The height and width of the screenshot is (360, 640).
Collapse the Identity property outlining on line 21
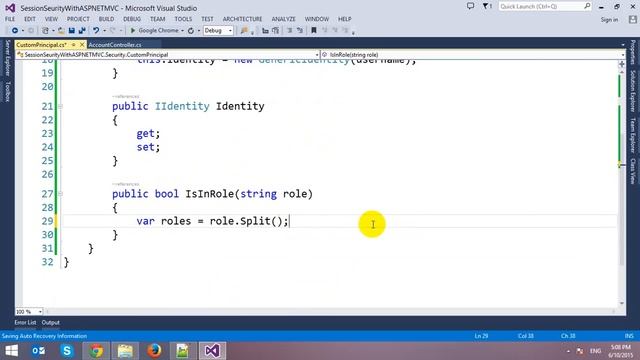tap(60, 107)
